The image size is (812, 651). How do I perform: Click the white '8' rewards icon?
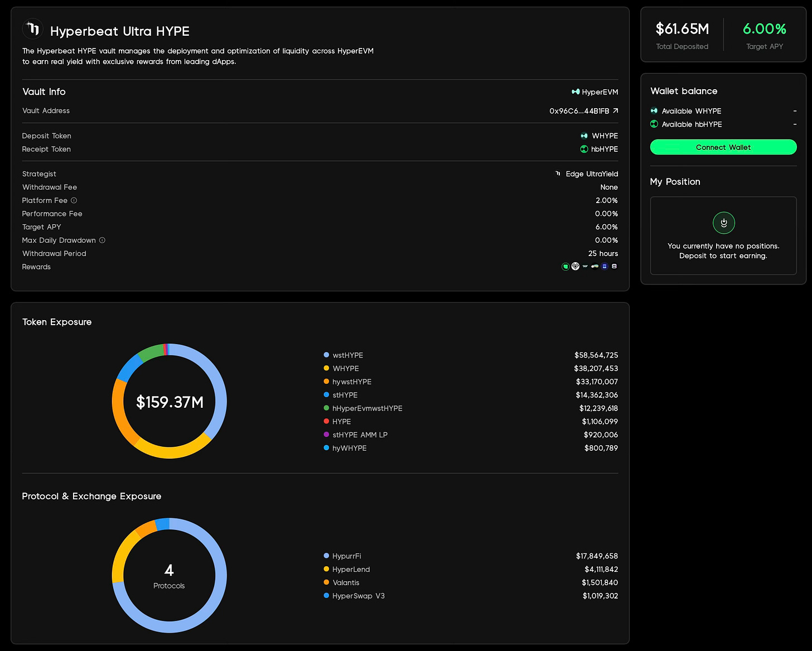coord(614,266)
